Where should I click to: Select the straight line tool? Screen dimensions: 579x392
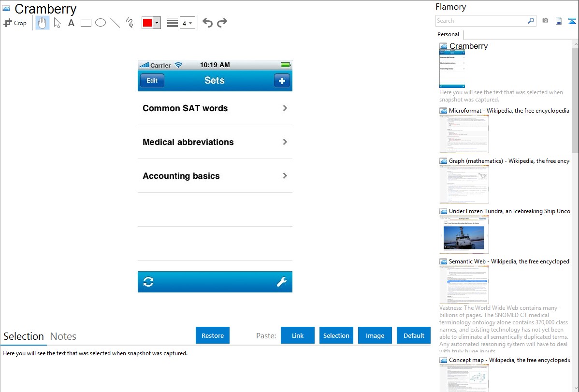pyautogui.click(x=115, y=23)
